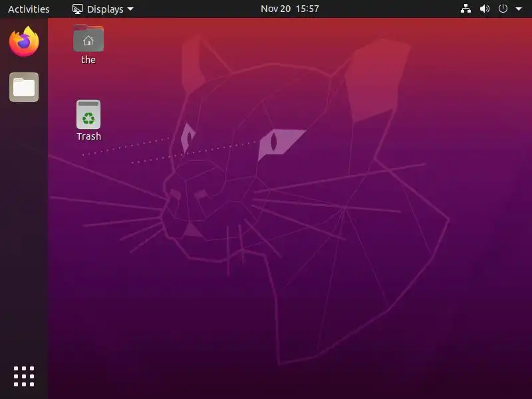This screenshot has width=532, height=399.
Task: Launch the Files manager from dock
Action: [24, 87]
